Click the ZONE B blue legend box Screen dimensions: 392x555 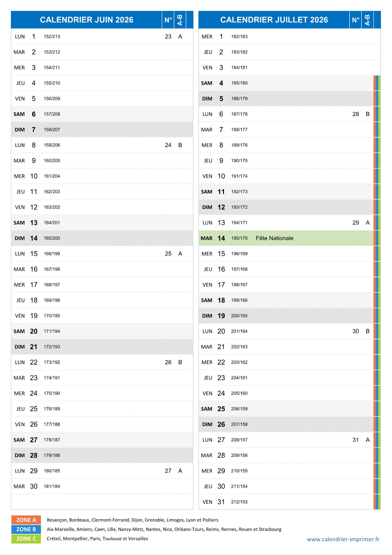26,529
